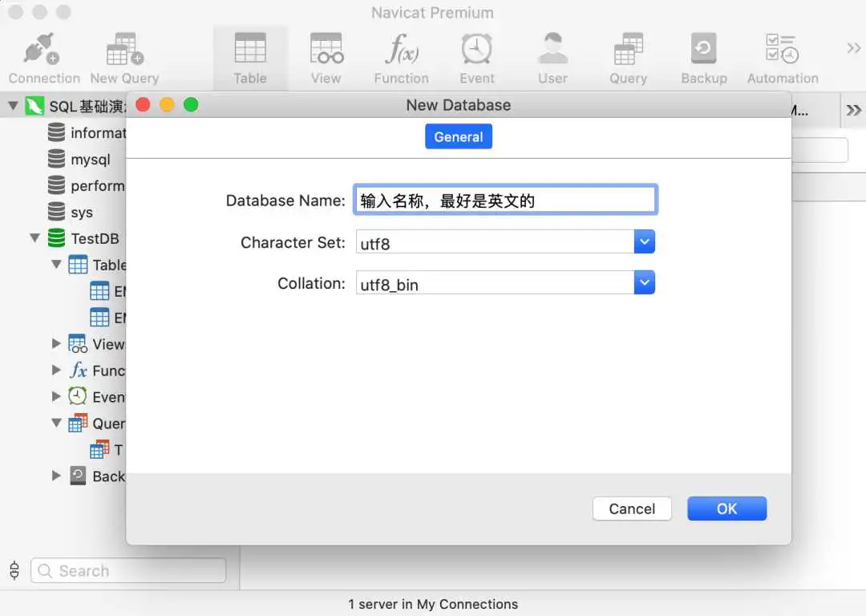Expand the Views tree node
Screen dimensions: 866x616
click(56, 344)
